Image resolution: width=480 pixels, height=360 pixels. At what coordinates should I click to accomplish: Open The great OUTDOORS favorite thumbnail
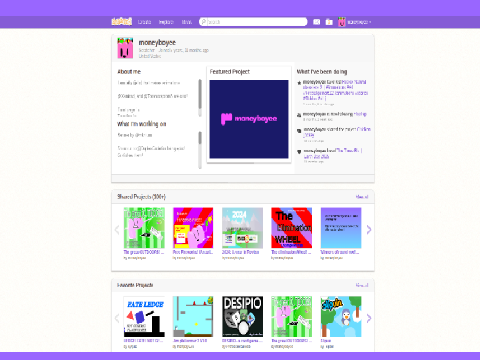292,317
